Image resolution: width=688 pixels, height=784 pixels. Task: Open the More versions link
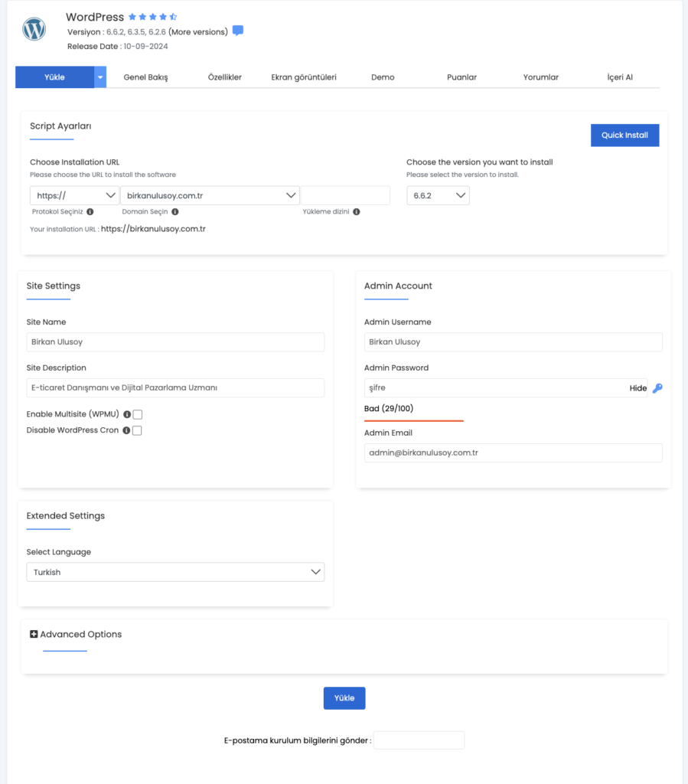coord(198,32)
